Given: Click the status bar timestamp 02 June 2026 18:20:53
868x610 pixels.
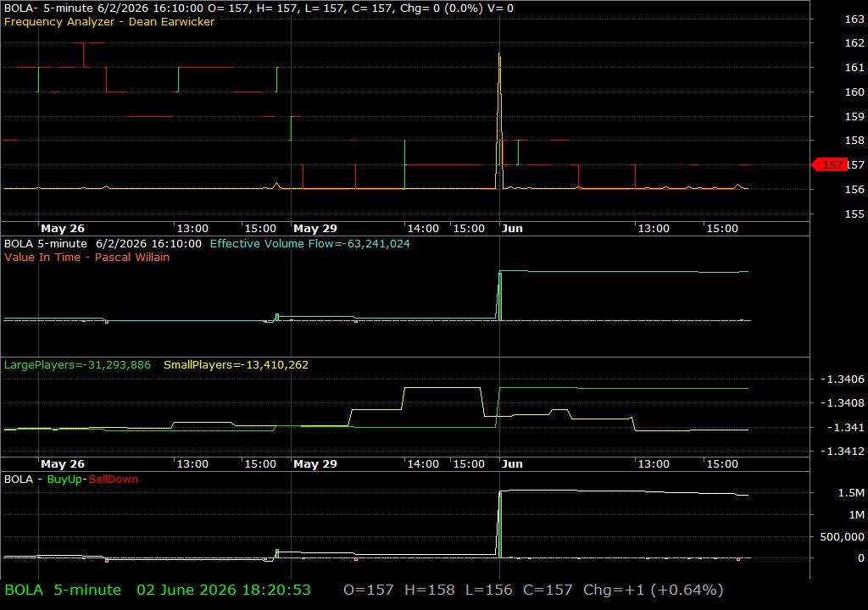Looking at the screenshot, I should [224, 590].
